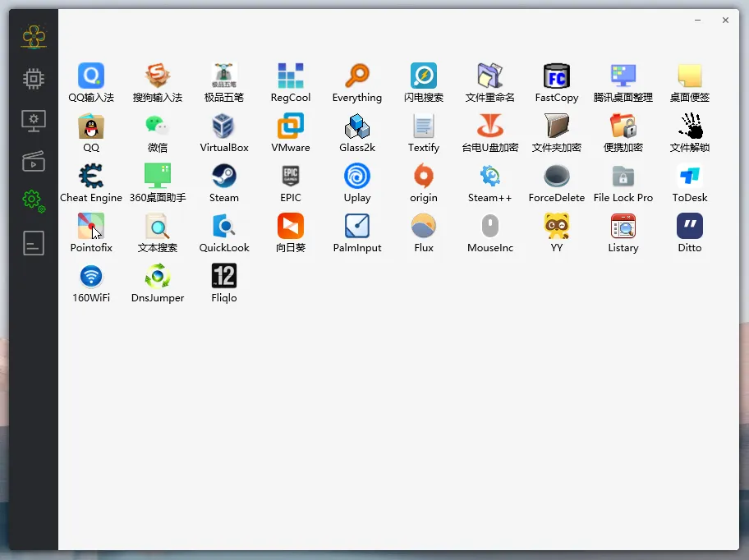Click the 文件重命名 icon
The image size is (749, 560).
490,76
